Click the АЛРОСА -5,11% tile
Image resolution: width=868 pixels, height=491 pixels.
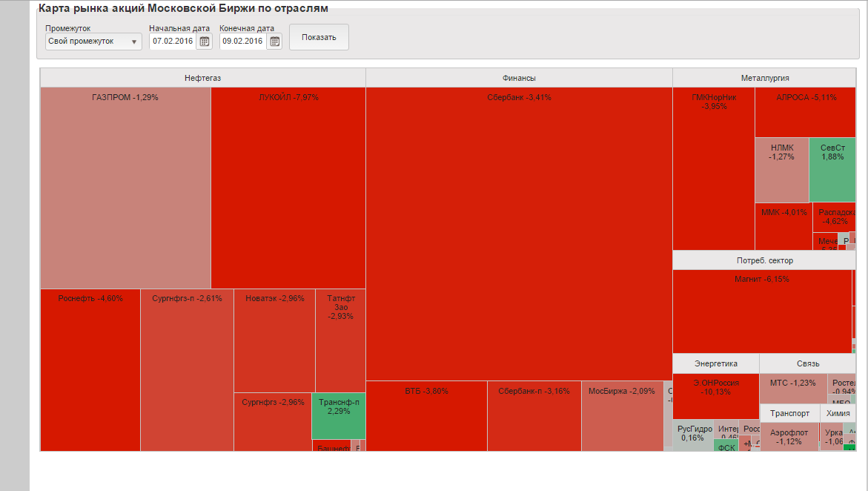[806, 113]
